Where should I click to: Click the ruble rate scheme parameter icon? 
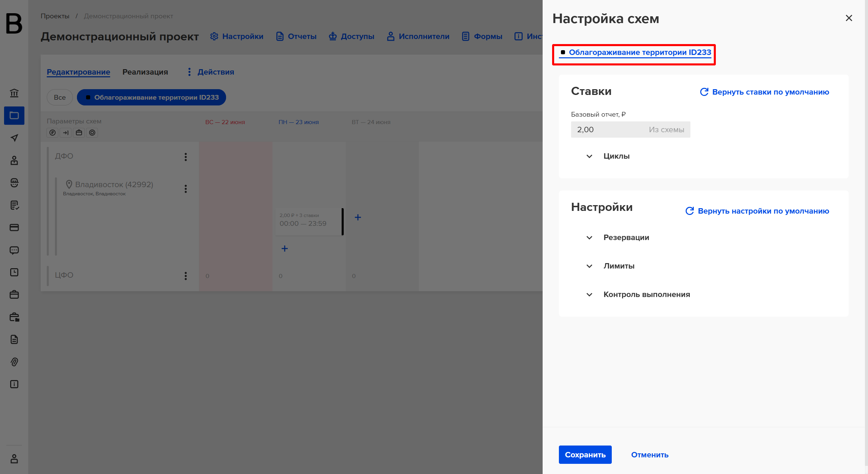(53, 133)
